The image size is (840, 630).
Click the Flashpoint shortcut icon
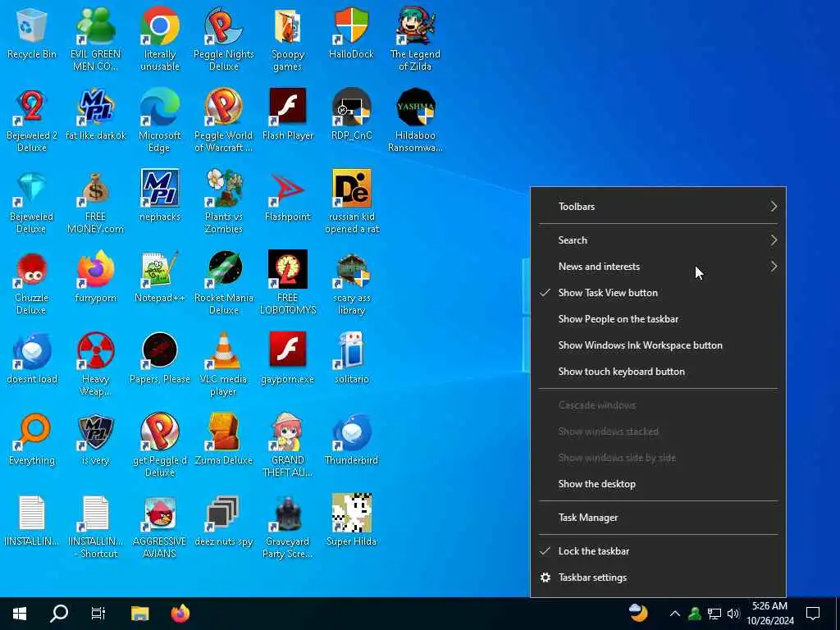point(288,189)
